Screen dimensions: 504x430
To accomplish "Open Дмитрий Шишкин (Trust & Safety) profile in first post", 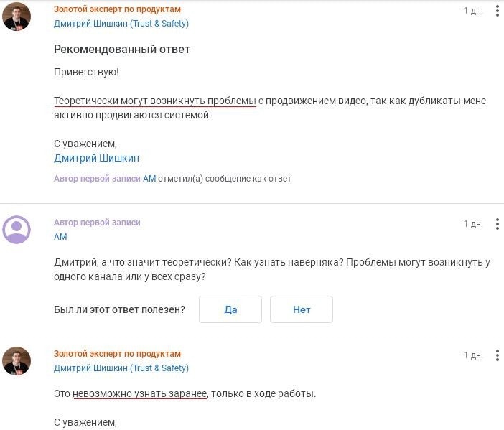I will tap(121, 24).
